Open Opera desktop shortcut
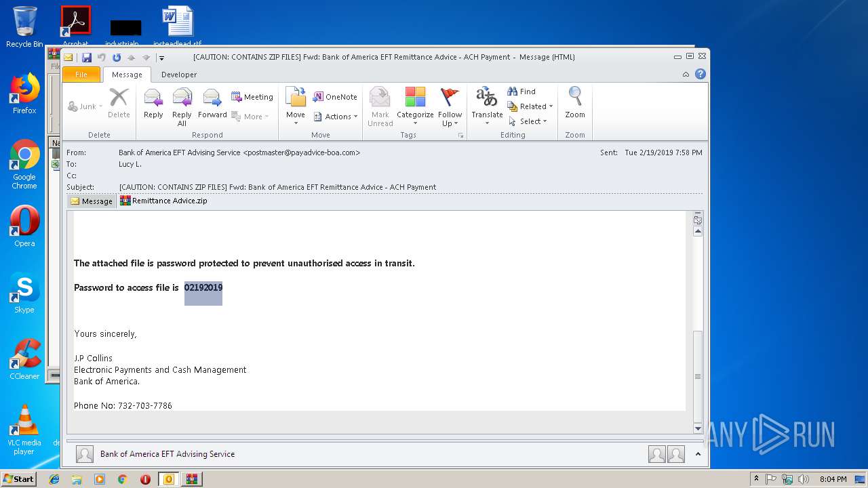Screen dimensions: 868x488 pos(24,226)
